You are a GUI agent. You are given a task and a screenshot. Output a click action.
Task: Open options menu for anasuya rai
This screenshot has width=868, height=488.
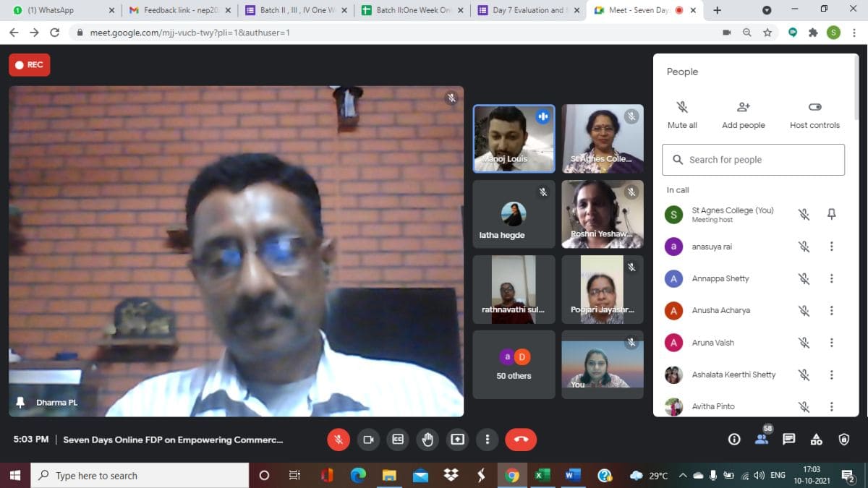point(831,247)
